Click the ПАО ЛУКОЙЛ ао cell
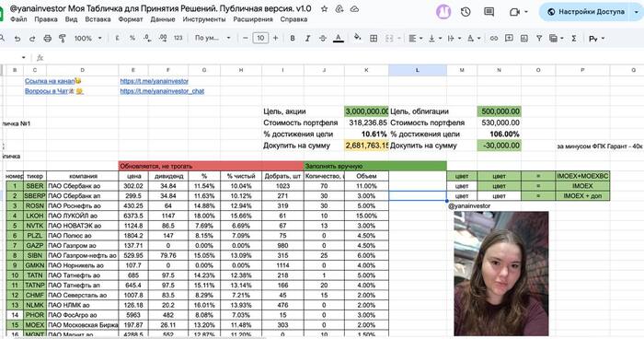 pyautogui.click(x=82, y=216)
